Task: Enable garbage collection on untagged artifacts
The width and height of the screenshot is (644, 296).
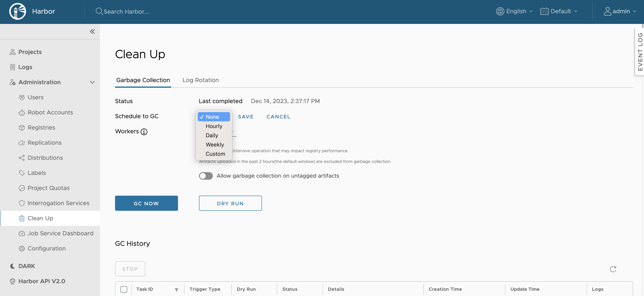Action: 206,176
